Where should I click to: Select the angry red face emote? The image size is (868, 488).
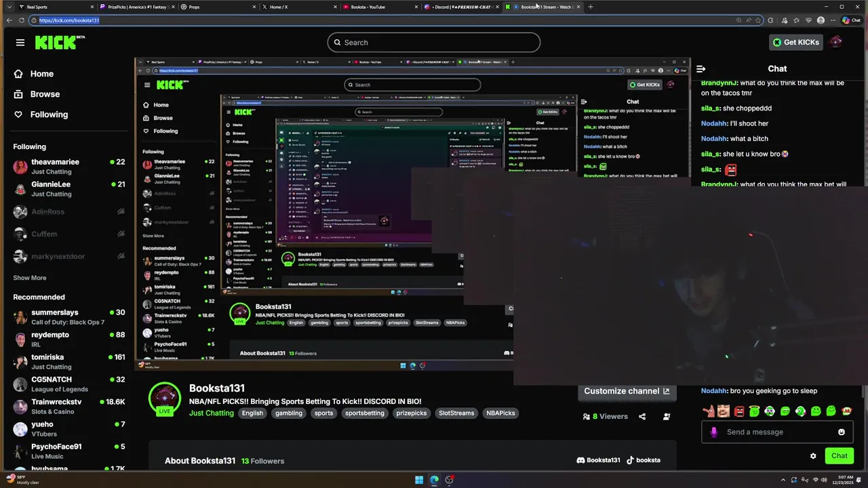[x=739, y=411]
